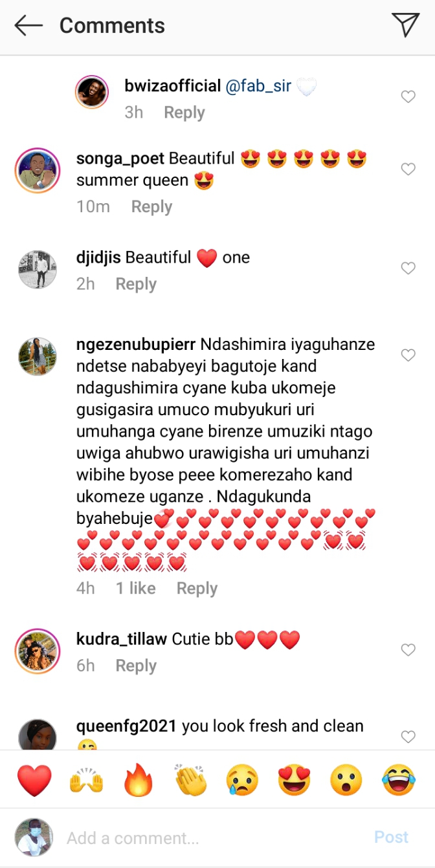Viewport: 435px width, 868px height.
Task: Like the songa_poet comment
Action: point(408,169)
